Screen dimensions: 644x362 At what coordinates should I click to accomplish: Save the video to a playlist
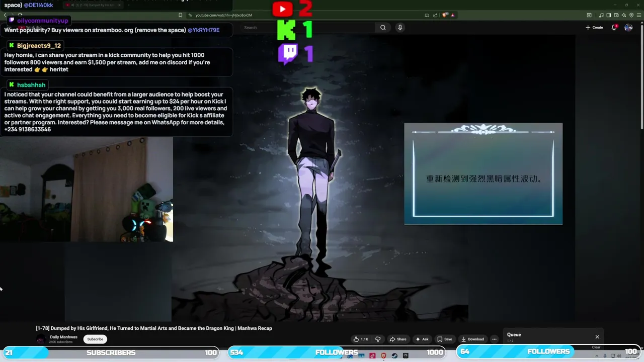[444, 339]
